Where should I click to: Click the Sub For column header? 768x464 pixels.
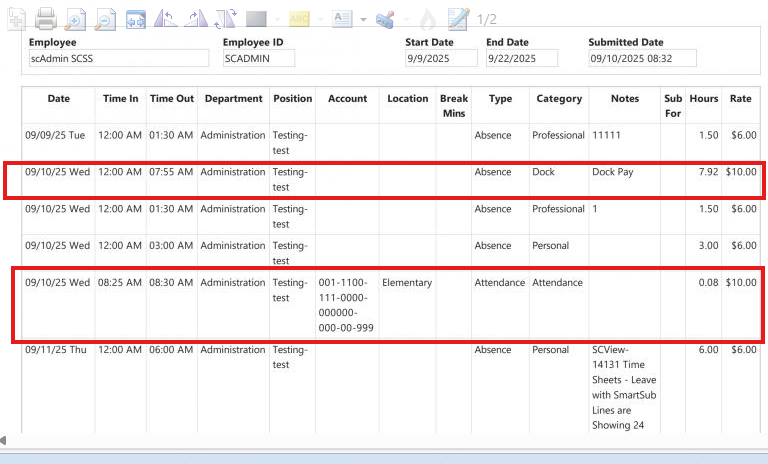tap(673, 106)
